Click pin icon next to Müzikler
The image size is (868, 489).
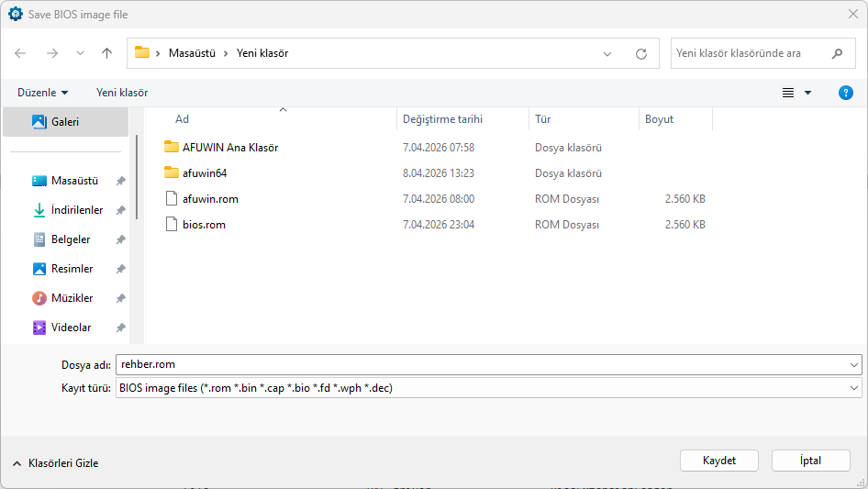tap(121, 298)
